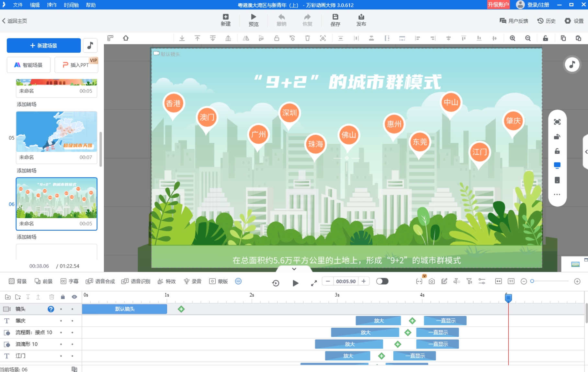Click the timeline play button

point(295,283)
